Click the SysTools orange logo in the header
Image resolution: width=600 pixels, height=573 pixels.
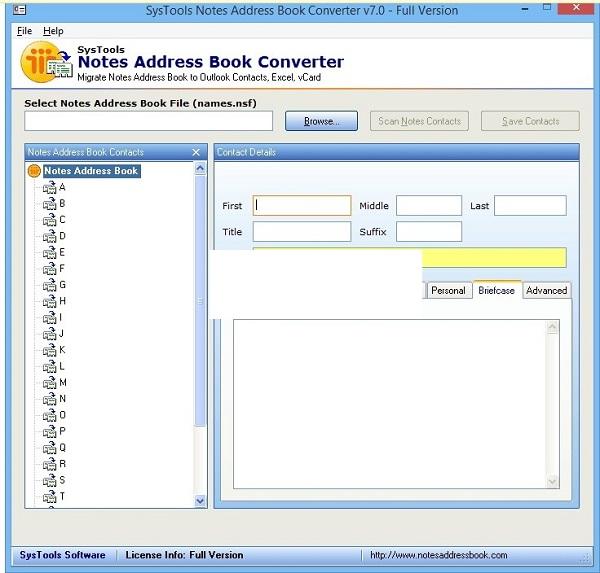click(x=46, y=62)
